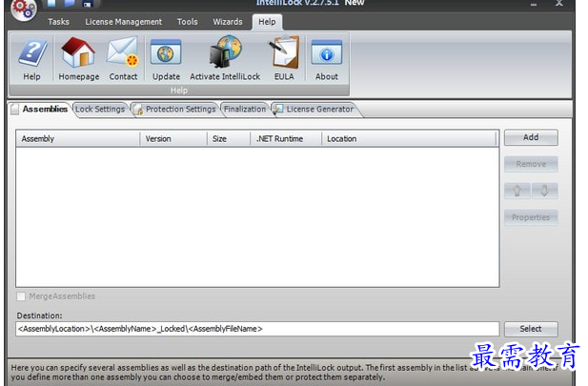Sort by the Size column header
Viewport: 588px width, 386px height.
click(x=229, y=139)
